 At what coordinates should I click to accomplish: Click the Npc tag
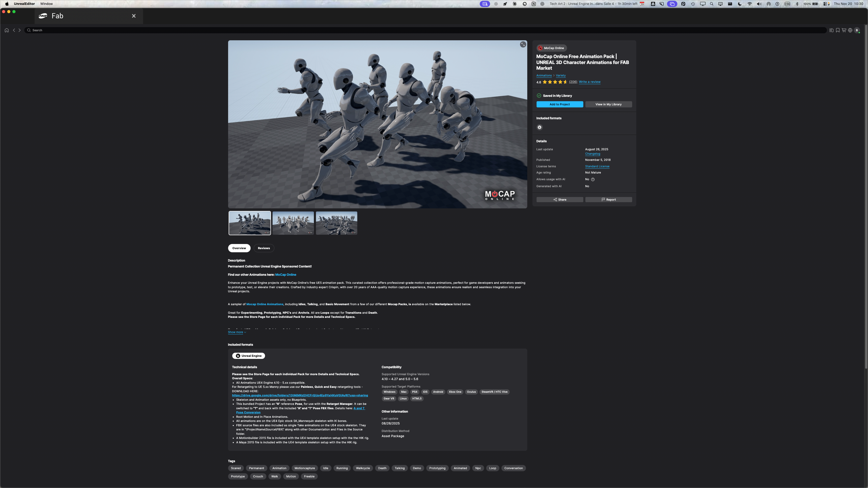tap(478, 468)
